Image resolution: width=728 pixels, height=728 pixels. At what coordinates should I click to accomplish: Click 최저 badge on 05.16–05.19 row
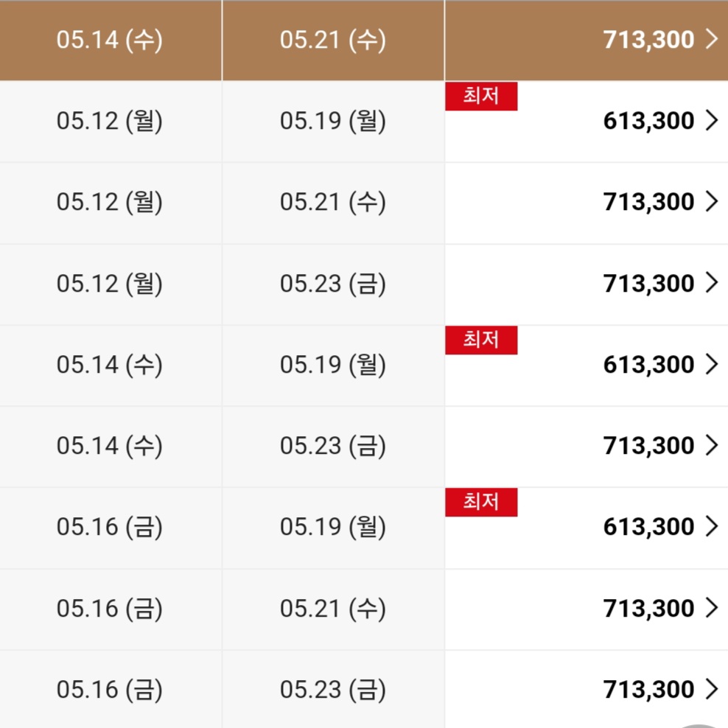pos(481,503)
